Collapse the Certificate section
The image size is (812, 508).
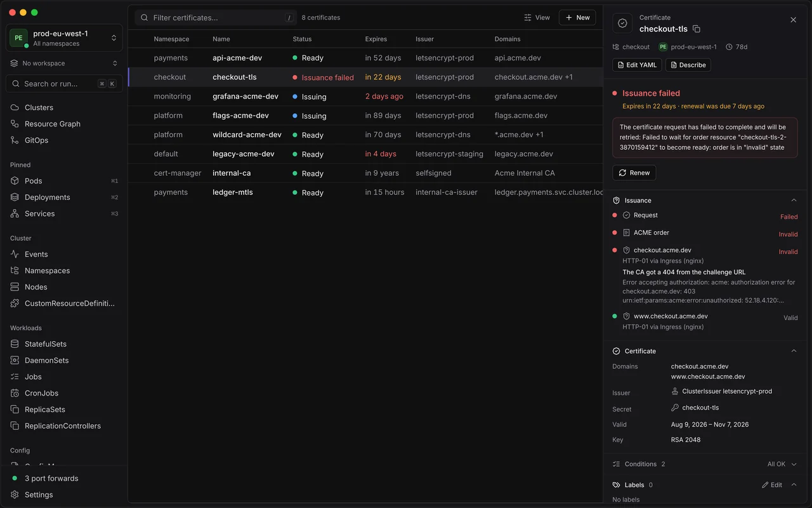[x=794, y=351]
